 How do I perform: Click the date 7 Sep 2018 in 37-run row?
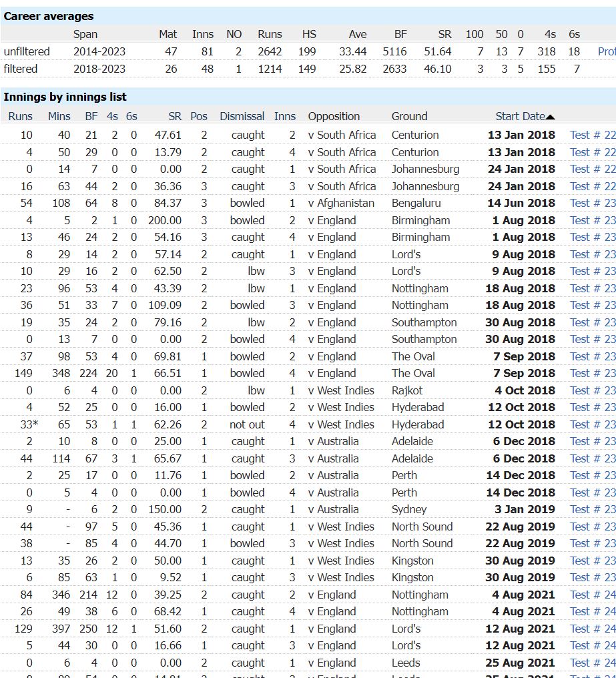pos(525,356)
